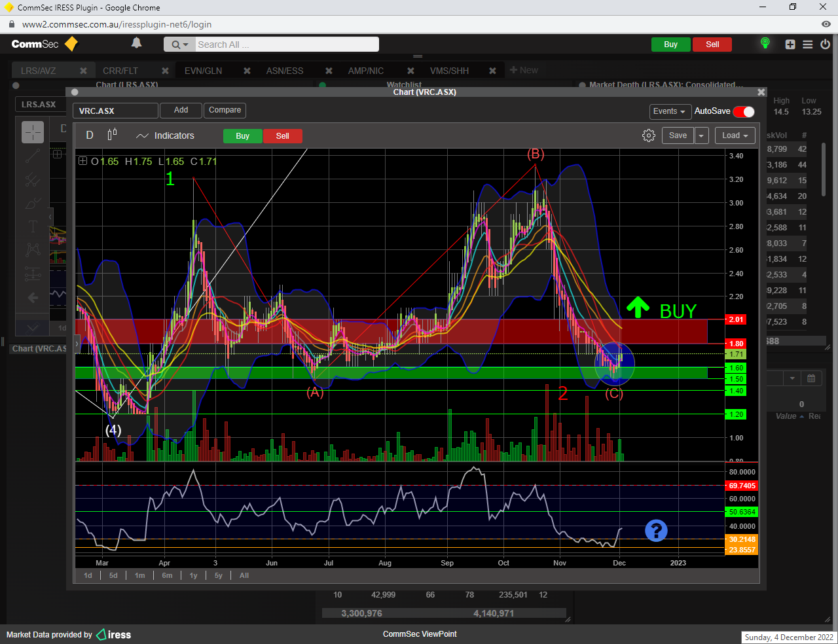Select the 6m time range
The height and width of the screenshot is (644, 838).
[x=167, y=575]
